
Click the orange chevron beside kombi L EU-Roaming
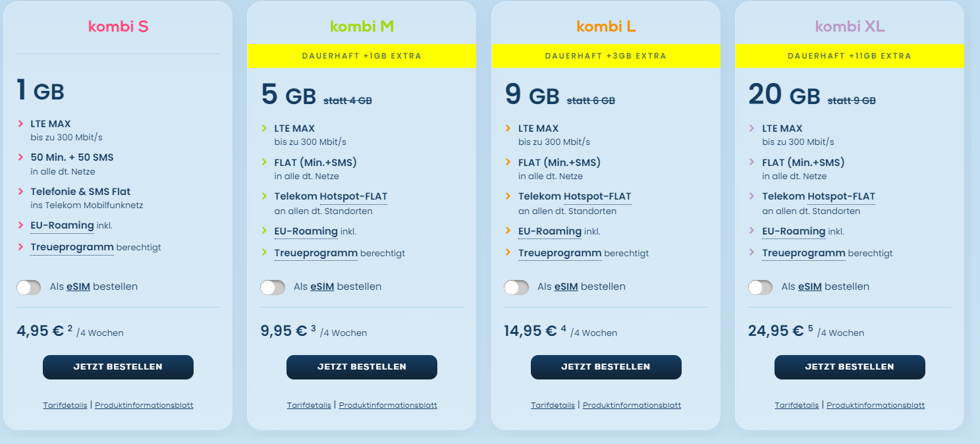coord(508,231)
